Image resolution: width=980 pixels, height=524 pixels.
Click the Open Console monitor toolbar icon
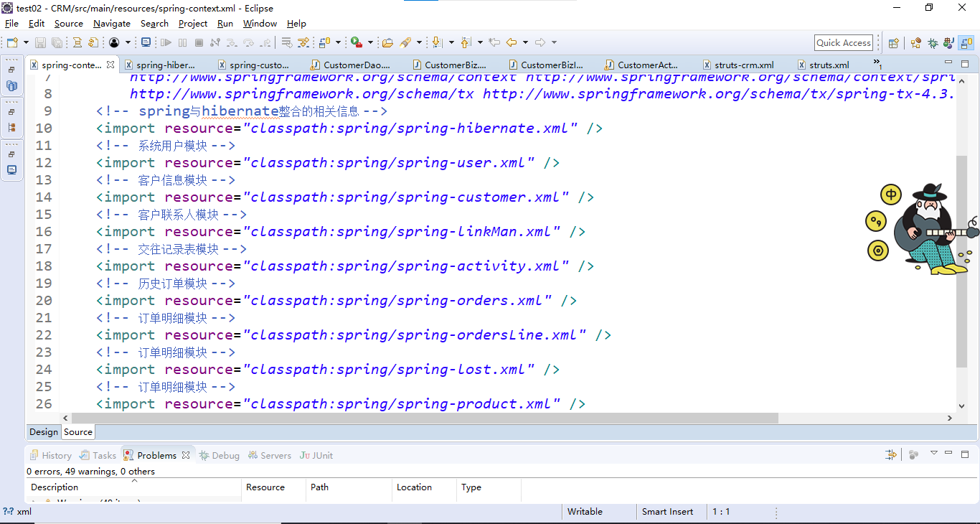146,42
